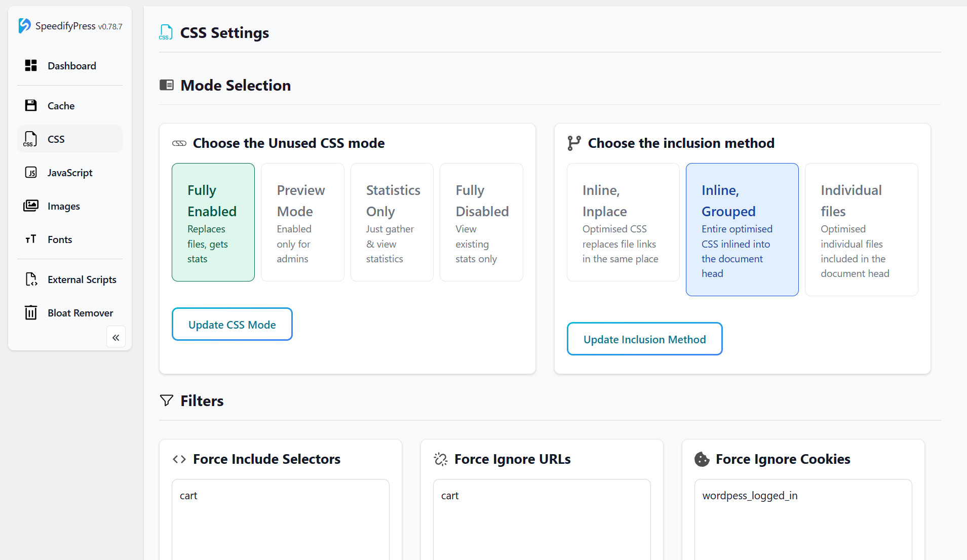The height and width of the screenshot is (560, 967).
Task: Select the Fully Disabled mode
Action: click(481, 222)
